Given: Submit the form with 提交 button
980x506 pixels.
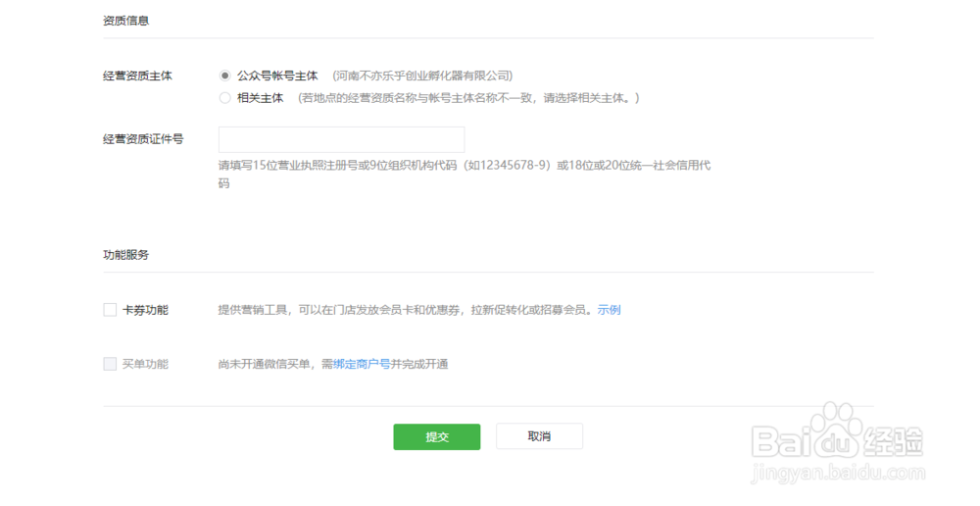Looking at the screenshot, I should pos(437,436).
